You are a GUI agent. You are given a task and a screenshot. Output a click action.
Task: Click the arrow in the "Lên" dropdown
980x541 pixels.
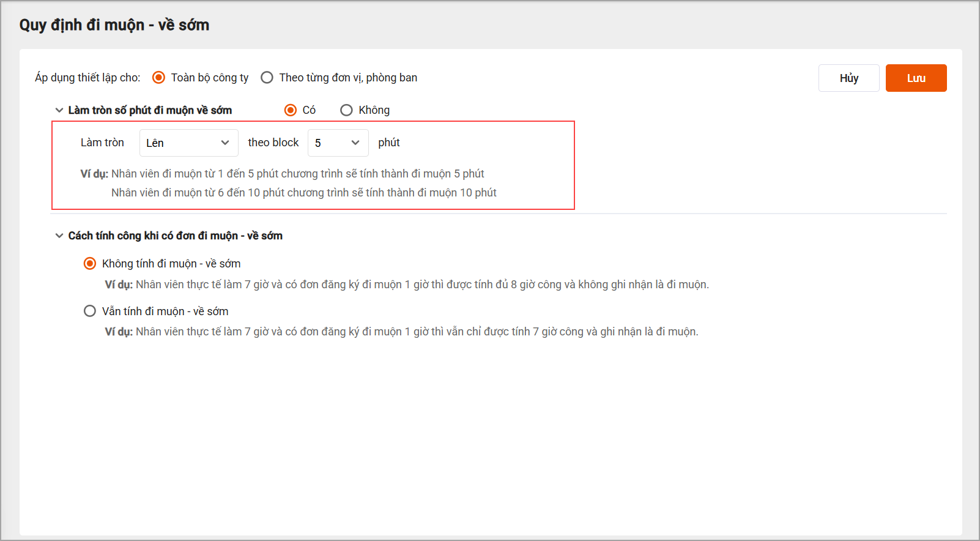[225, 143]
